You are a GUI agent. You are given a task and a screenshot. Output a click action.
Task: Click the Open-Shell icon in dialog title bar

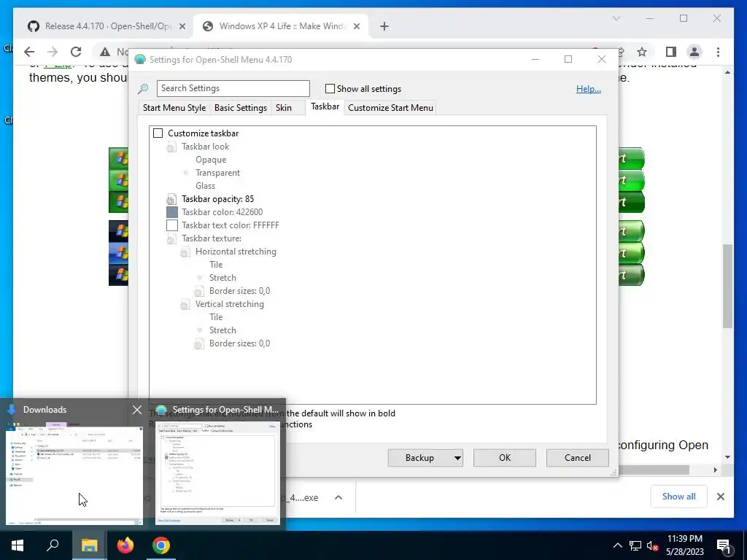pyautogui.click(x=140, y=60)
